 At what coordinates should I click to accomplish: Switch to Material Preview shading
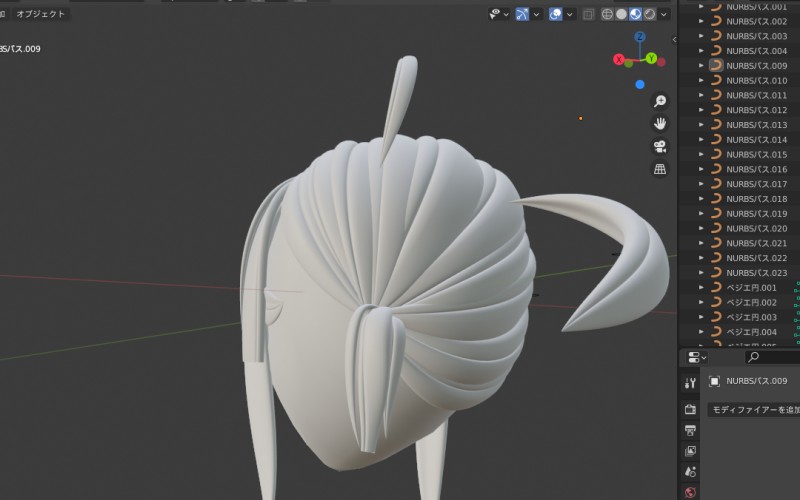point(635,14)
